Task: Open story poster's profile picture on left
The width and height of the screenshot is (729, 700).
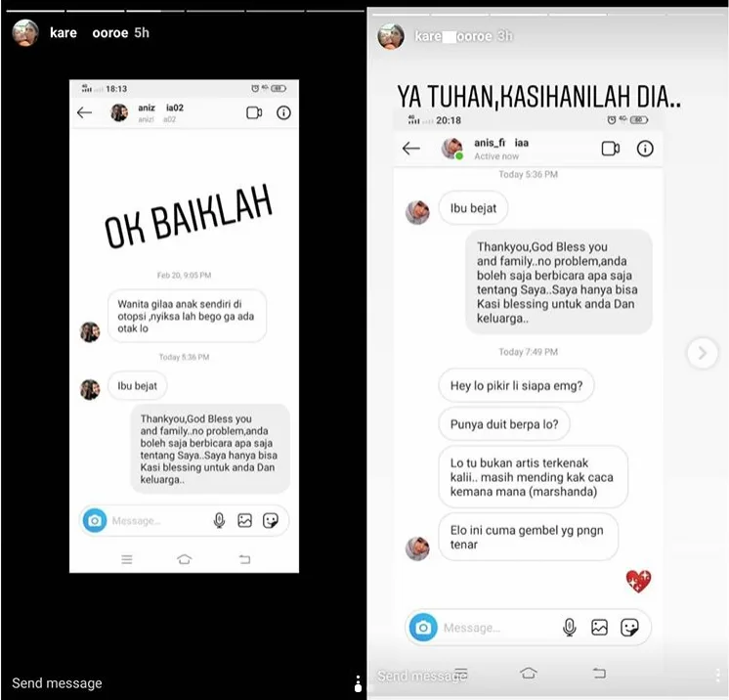Action: coord(25,32)
